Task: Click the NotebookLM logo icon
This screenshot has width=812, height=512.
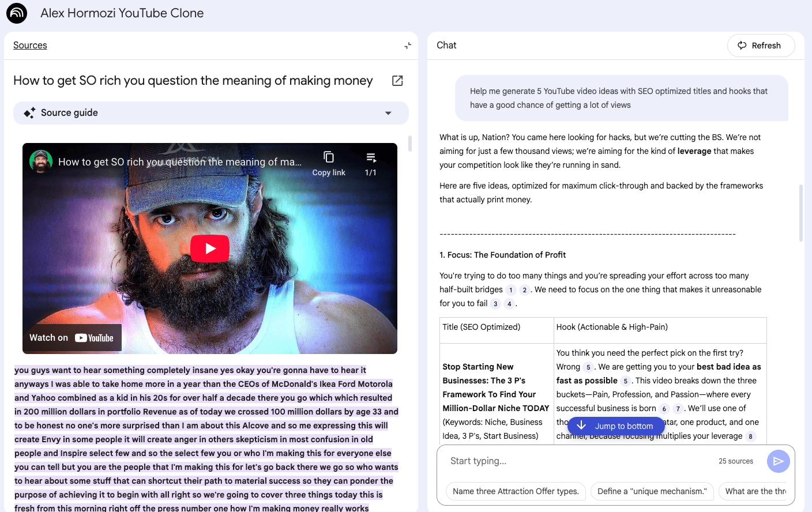Action: (x=17, y=13)
